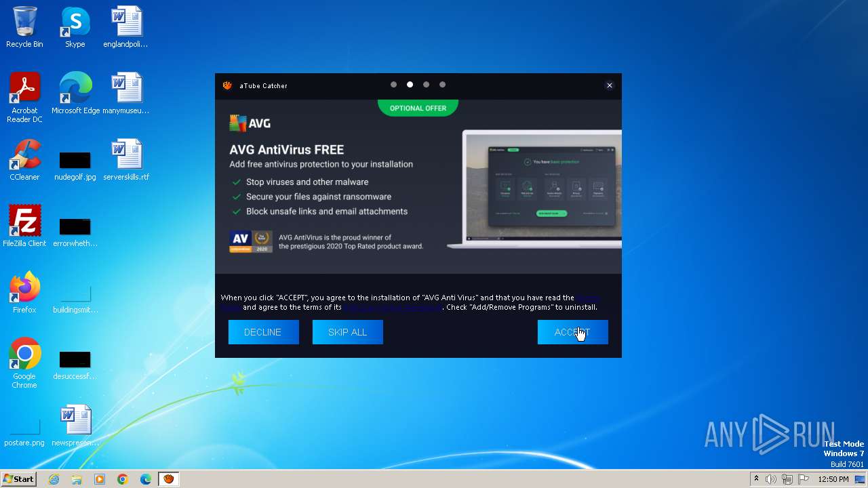Select the fourth page indicator dot
Image resolution: width=868 pixels, height=488 pixels.
(442, 85)
